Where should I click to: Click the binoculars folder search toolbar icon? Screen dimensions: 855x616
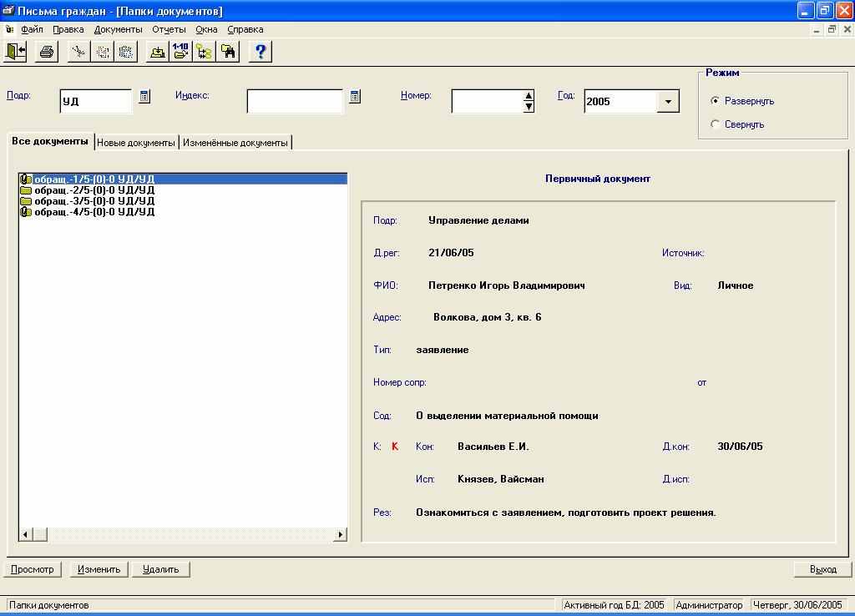pos(229,52)
